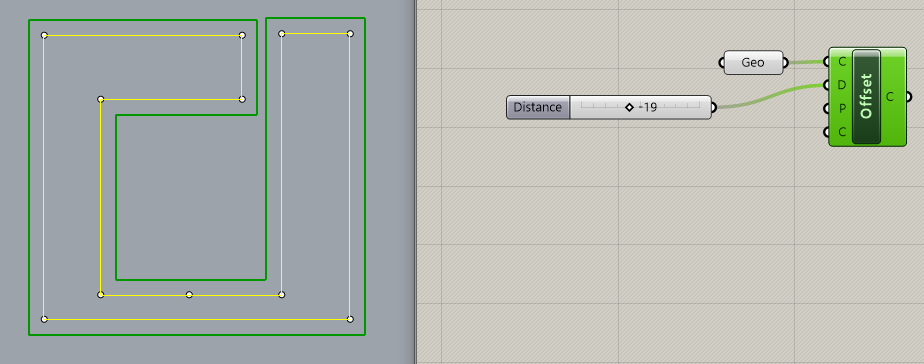
Task: Pick the yellow curve's lower-right outer corner point
Action: (x=350, y=319)
